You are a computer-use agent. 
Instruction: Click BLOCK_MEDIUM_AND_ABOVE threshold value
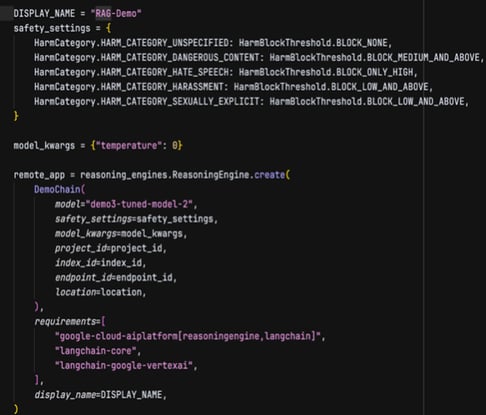pos(423,58)
